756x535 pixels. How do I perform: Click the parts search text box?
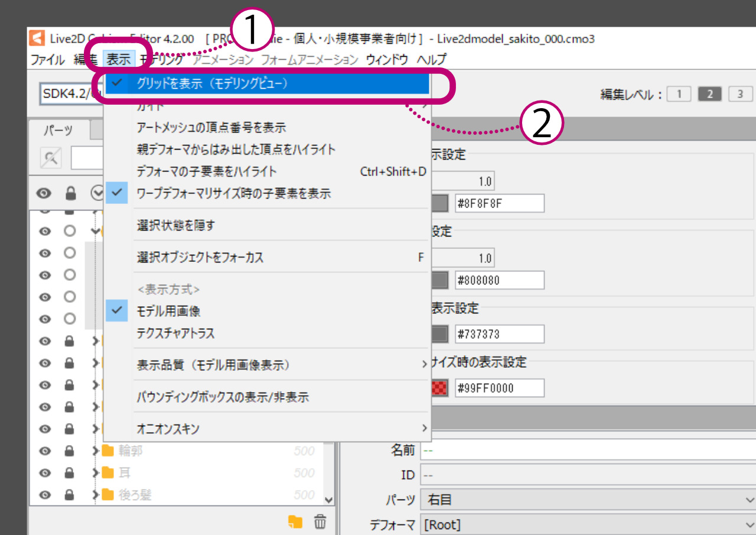87,158
